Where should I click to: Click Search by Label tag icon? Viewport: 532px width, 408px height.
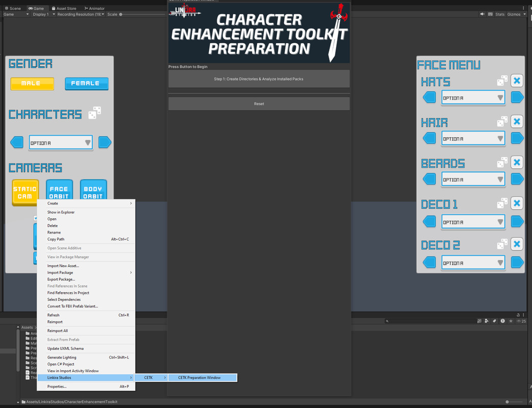(x=495, y=321)
